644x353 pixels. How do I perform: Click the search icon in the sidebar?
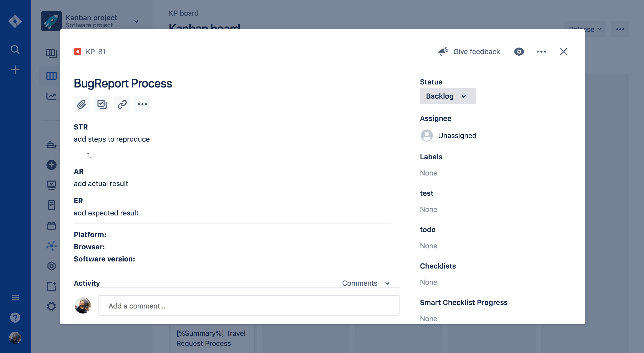click(x=15, y=49)
